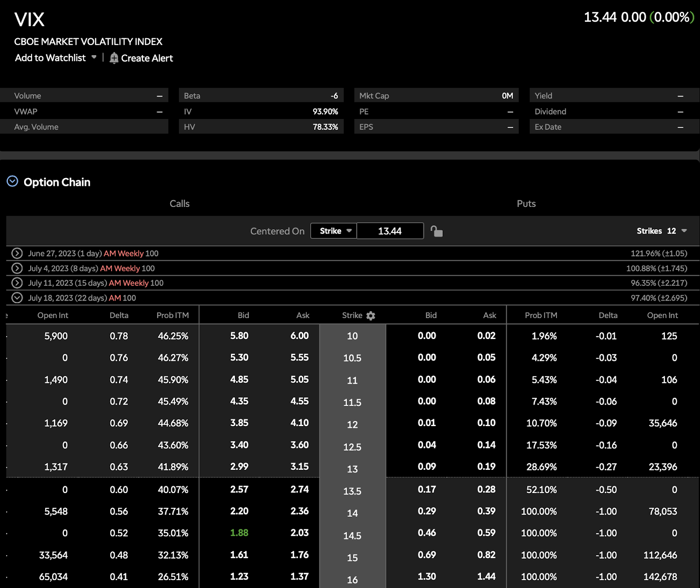
Task: Click the calls Ask column header
Action: pos(303,315)
